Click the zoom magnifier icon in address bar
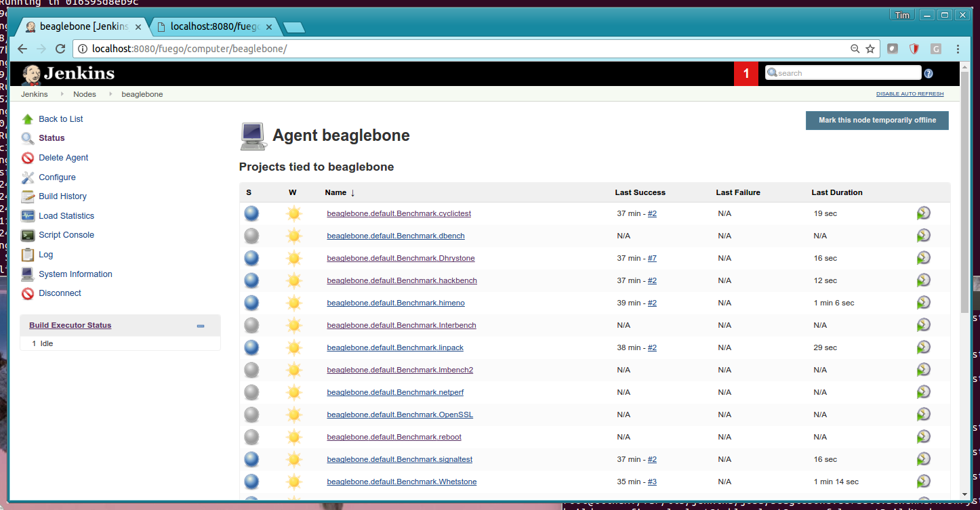The image size is (980, 510). pos(855,49)
